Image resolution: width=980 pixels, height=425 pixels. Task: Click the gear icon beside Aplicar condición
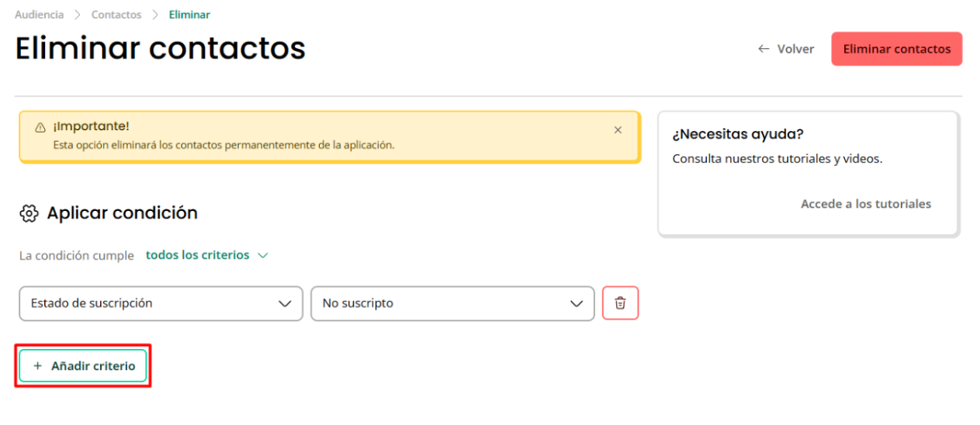[x=29, y=213]
